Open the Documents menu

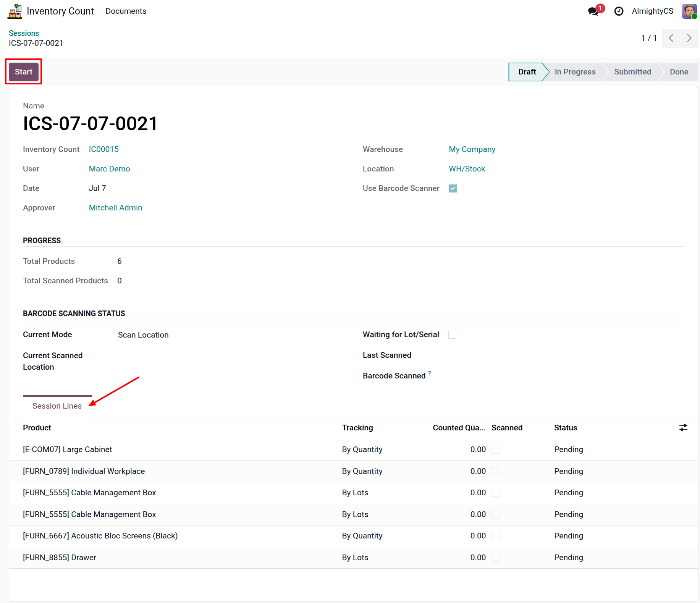click(126, 11)
